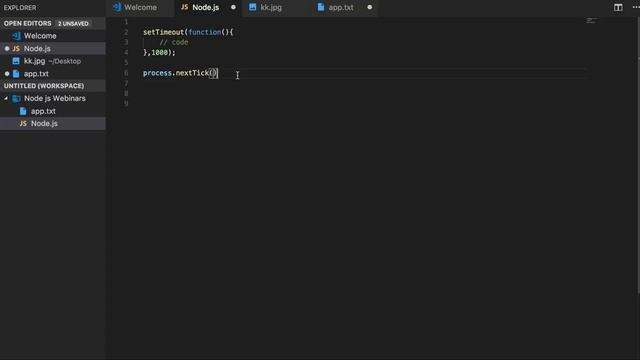Click the file icon of workspace app.txt
The height and width of the screenshot is (360, 640).
[x=23, y=111]
